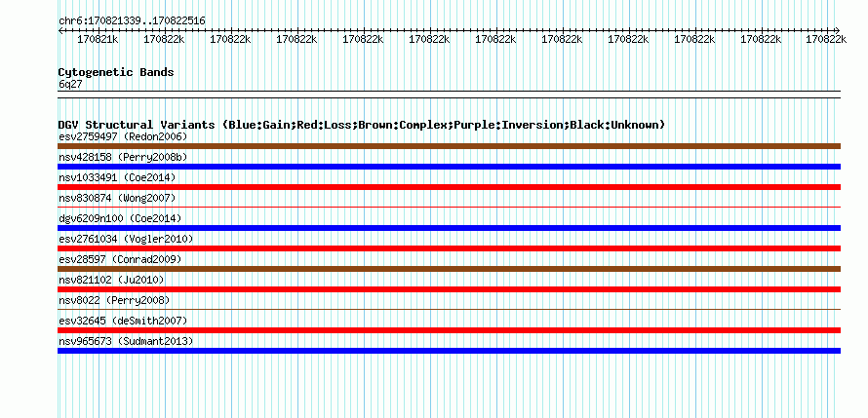The height and width of the screenshot is (418, 868).
Task: Open variant label nsv8022 (Perry2008)
Action: point(114,300)
